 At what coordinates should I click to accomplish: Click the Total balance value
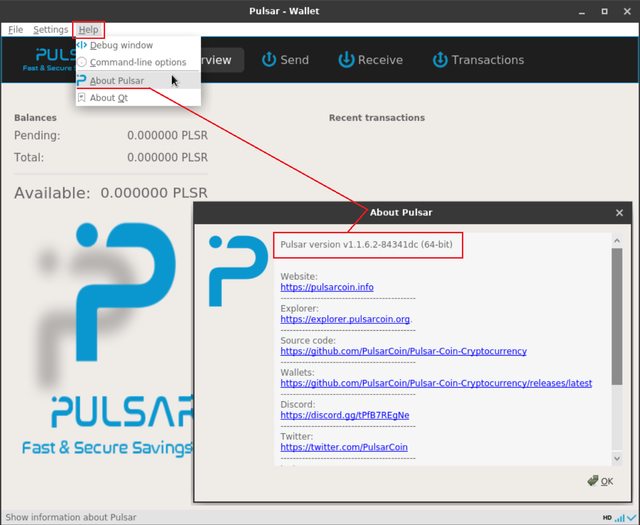(x=167, y=158)
